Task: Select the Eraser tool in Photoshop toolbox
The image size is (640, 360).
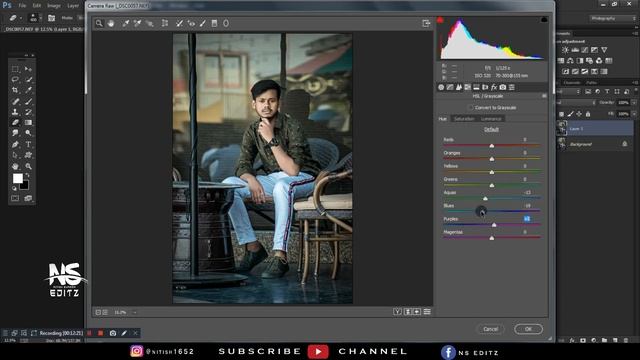Action: coord(15,122)
